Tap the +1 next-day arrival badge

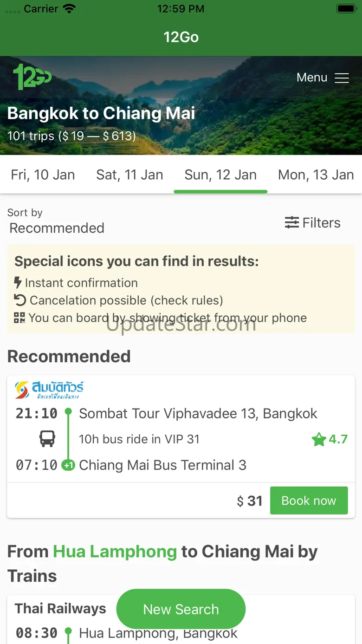(x=68, y=465)
